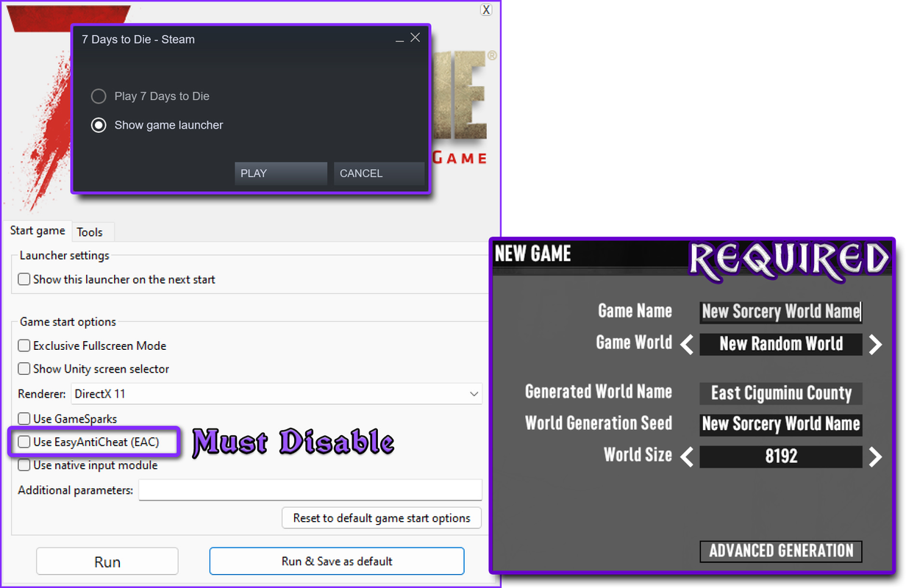This screenshot has height=588, width=906.
Task: Toggle the Use GameSparks checkbox
Action: tap(24, 419)
